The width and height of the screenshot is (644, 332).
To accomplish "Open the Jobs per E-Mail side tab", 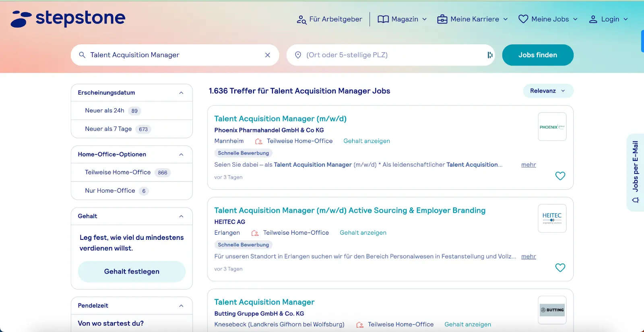I will [x=636, y=172].
